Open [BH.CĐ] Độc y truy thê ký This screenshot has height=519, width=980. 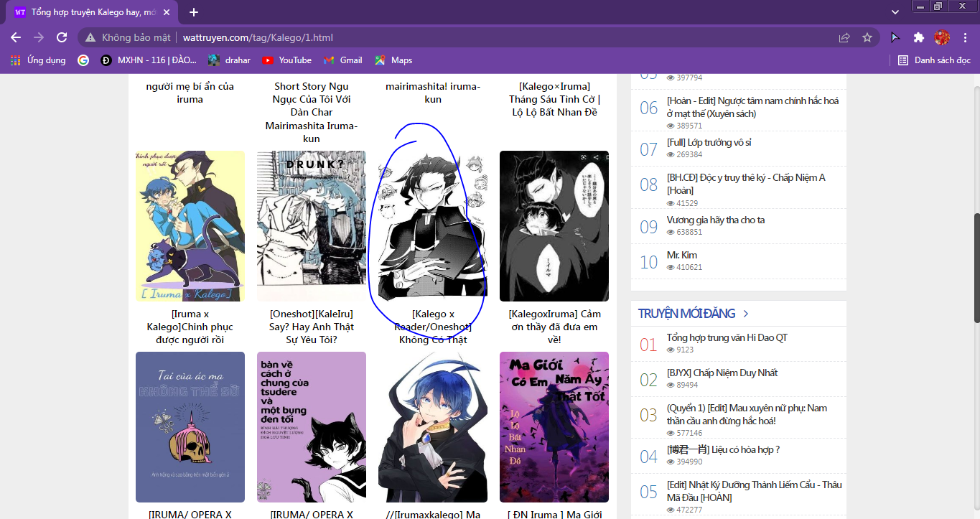tap(746, 184)
